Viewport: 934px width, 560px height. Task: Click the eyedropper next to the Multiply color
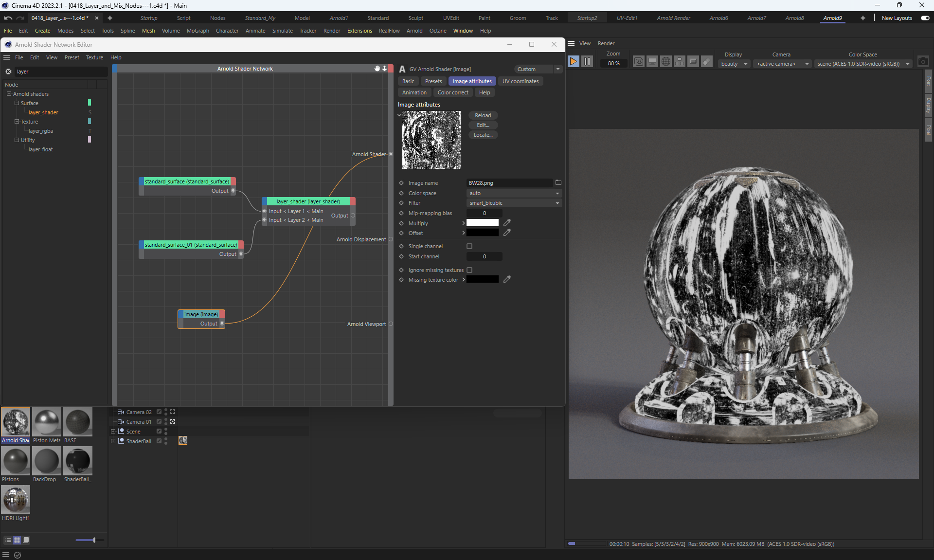click(x=507, y=223)
